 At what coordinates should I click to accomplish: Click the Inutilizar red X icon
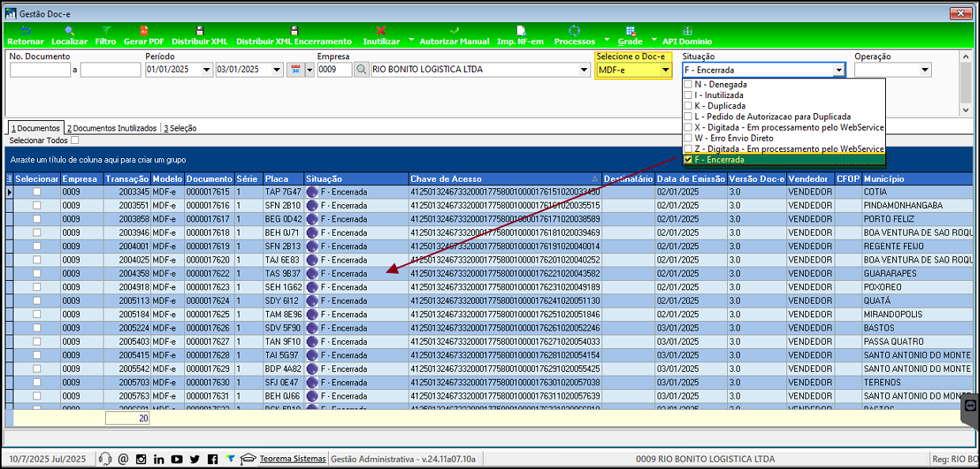tap(381, 30)
